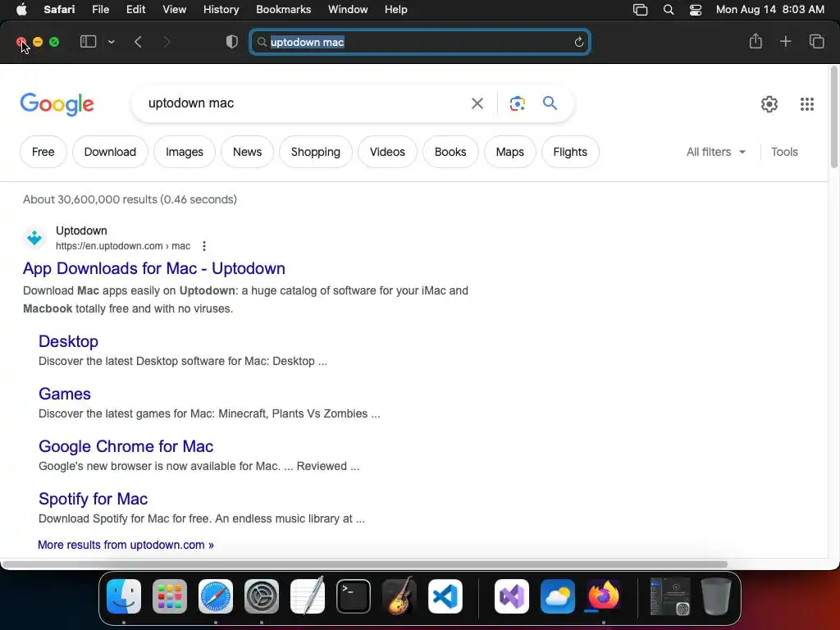Image resolution: width=840 pixels, height=630 pixels.
Task: Click the result count text About 30,600,000 results
Action: pyautogui.click(x=130, y=199)
